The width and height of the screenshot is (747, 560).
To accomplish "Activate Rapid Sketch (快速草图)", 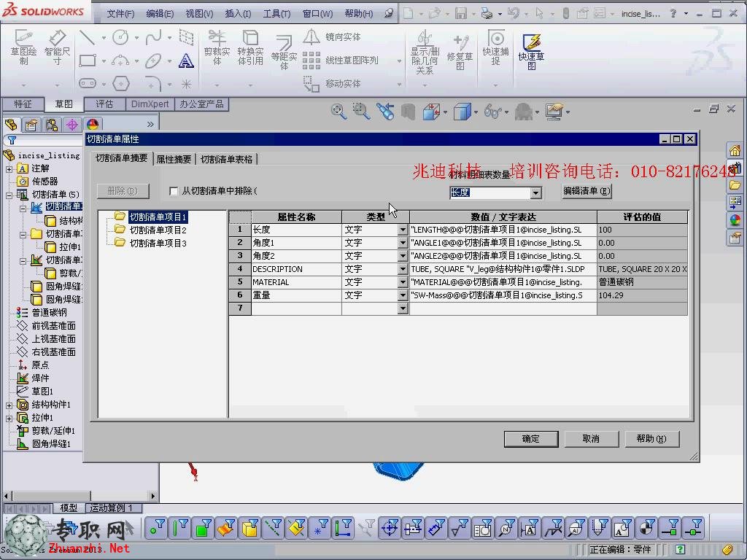I will 531,52.
